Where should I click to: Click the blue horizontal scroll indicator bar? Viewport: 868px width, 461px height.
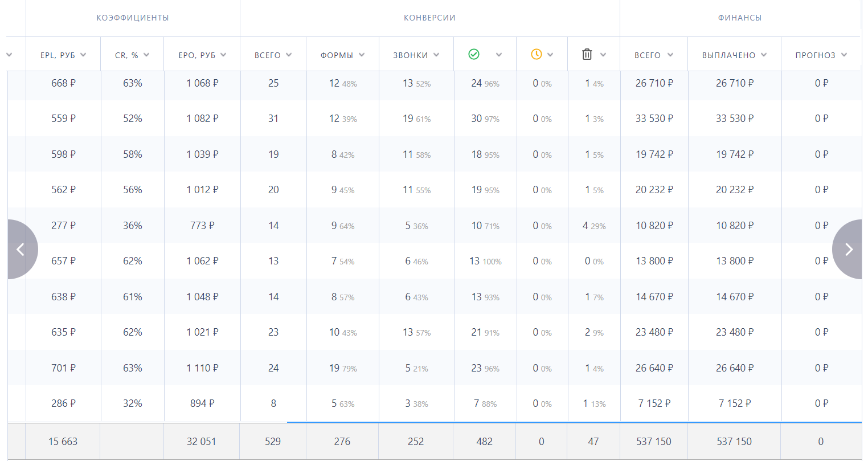click(x=574, y=422)
